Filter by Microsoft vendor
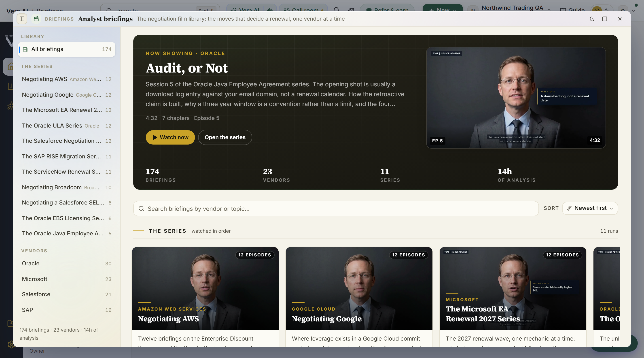The height and width of the screenshot is (358, 644). (66, 279)
